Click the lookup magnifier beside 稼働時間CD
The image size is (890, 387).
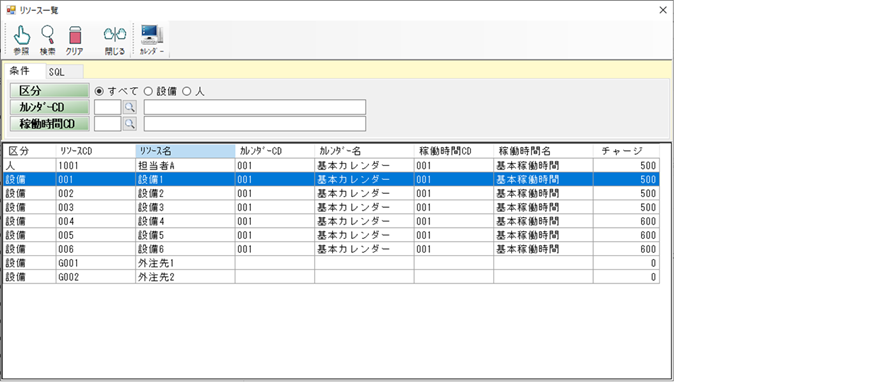[x=130, y=124]
